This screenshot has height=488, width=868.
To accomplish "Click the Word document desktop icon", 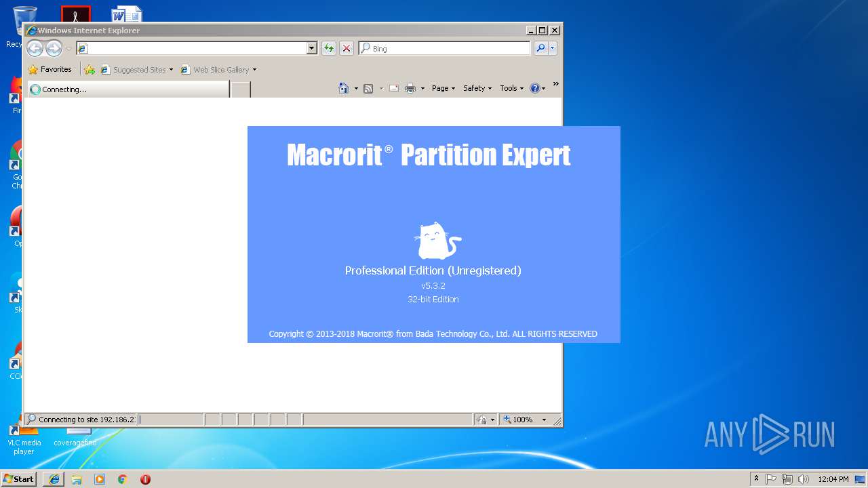I will pyautogui.click(x=126, y=14).
